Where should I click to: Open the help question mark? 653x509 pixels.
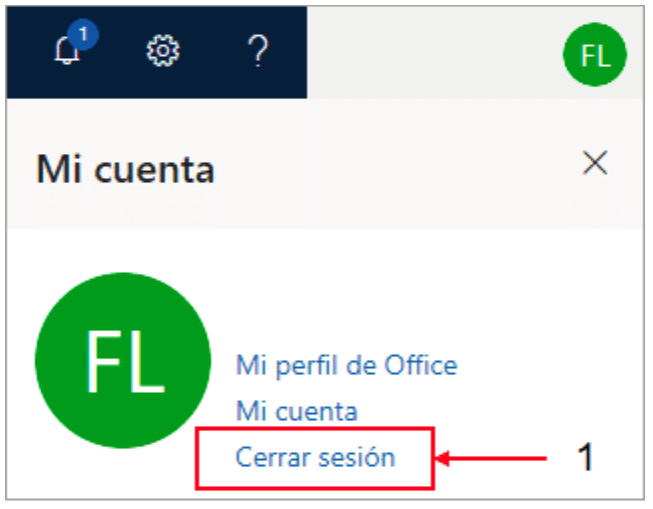258,51
